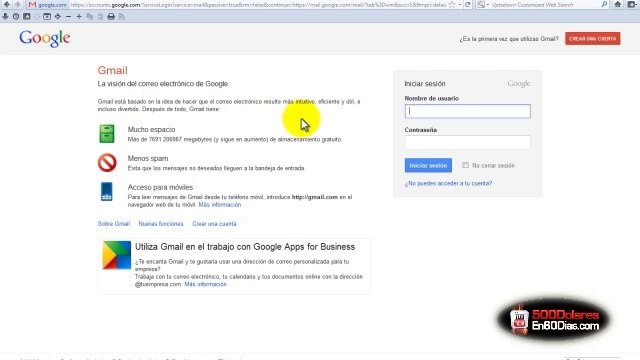Click the copy icon in toolbar

[90, 17]
